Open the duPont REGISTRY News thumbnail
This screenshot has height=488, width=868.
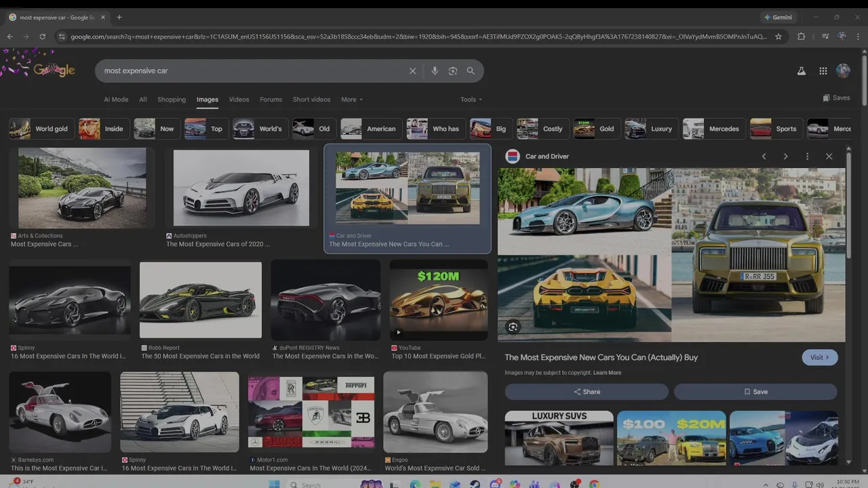[x=325, y=300]
